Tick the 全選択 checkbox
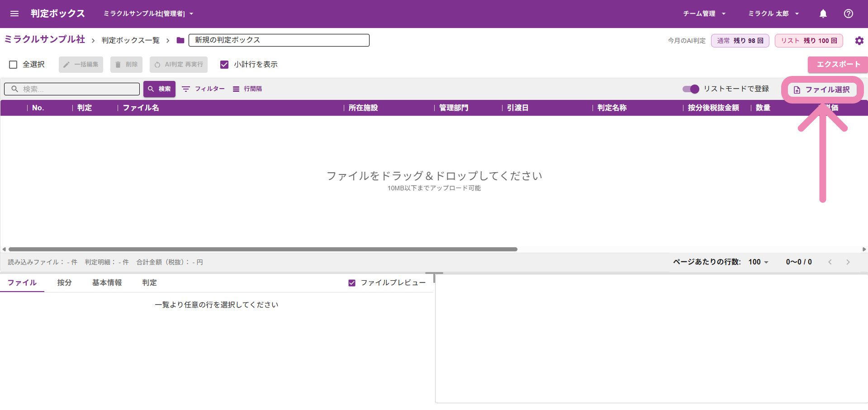 (x=13, y=65)
